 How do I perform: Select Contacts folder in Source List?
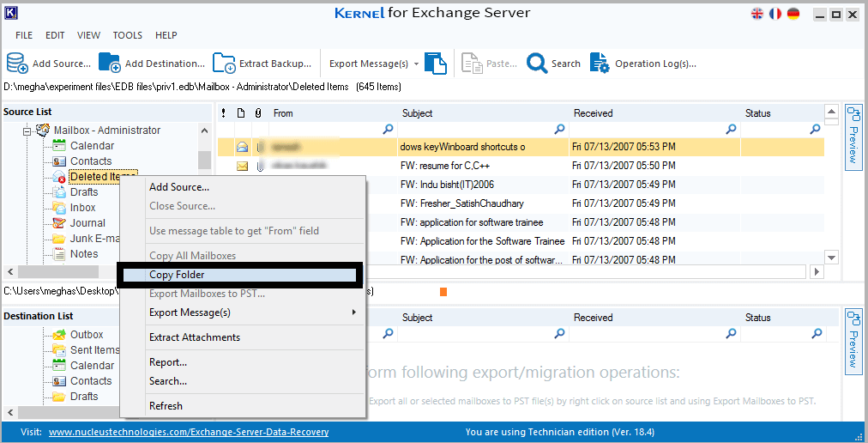(91, 161)
